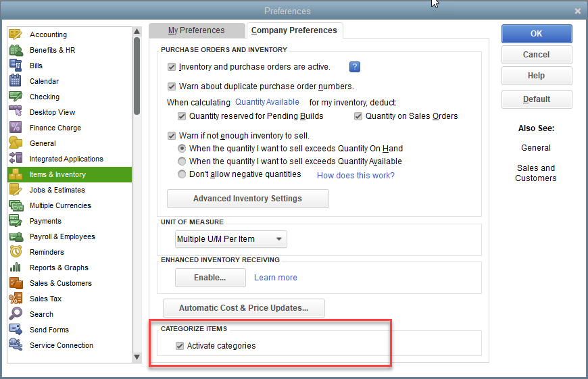
Task: Toggle Warn about duplicate purchase order numbers
Action: click(172, 86)
